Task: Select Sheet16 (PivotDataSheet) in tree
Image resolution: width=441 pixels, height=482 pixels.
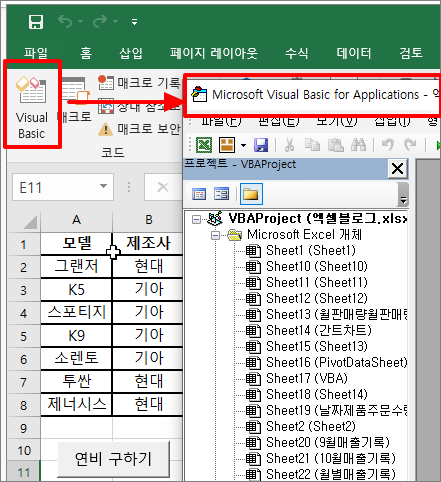Action: (x=327, y=363)
